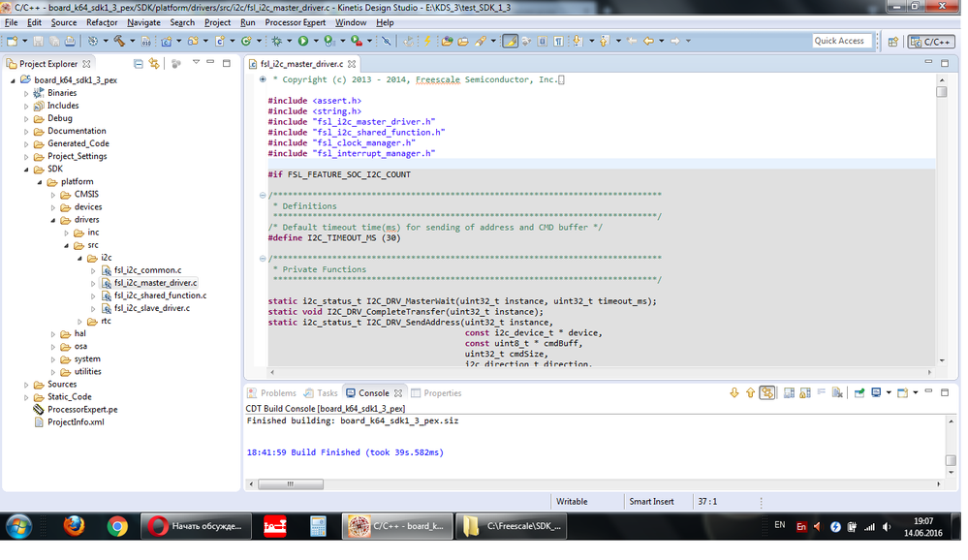Toggle Link with Editor in Project Explorer
Screen dimensions: 968x560
pyautogui.click(x=154, y=63)
